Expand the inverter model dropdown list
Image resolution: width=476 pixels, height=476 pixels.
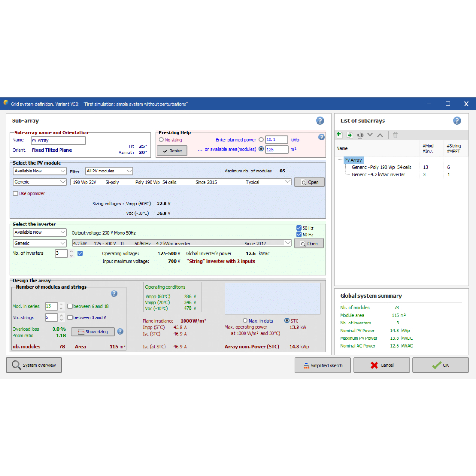click(x=287, y=243)
